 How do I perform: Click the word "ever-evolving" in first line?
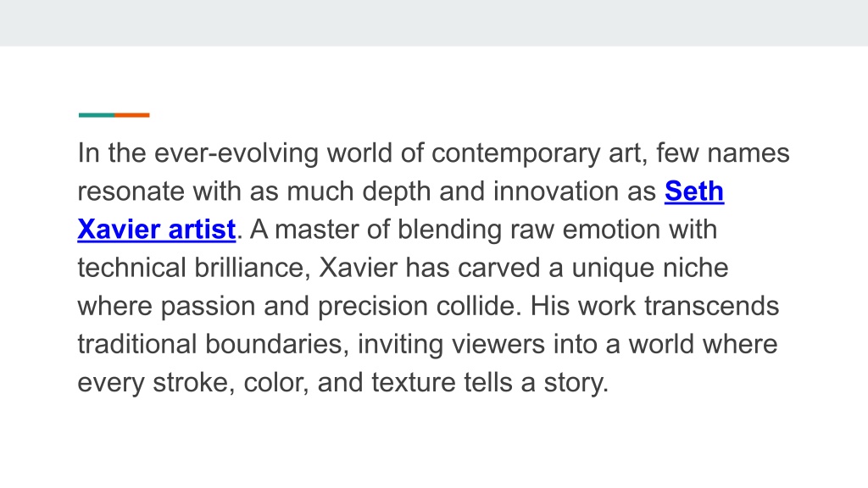[236, 154]
